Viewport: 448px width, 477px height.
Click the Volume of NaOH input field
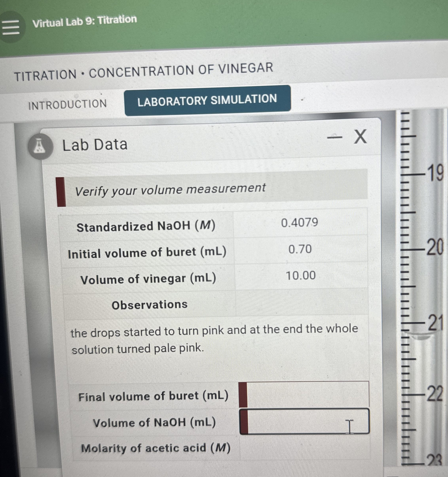pos(304,421)
